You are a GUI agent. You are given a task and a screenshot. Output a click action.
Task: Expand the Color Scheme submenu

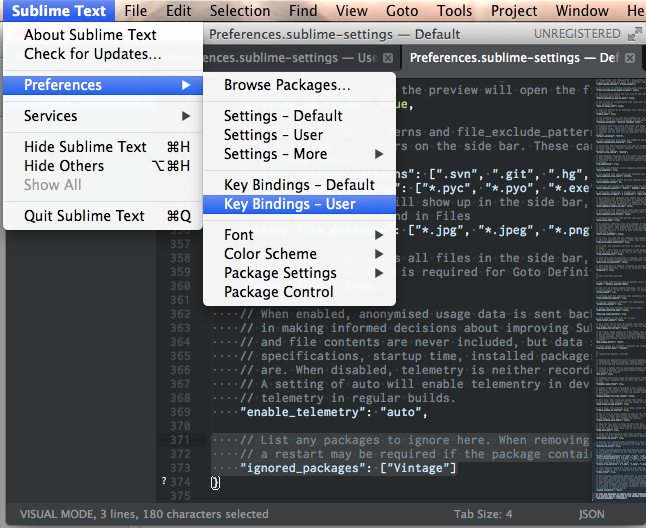[300, 254]
